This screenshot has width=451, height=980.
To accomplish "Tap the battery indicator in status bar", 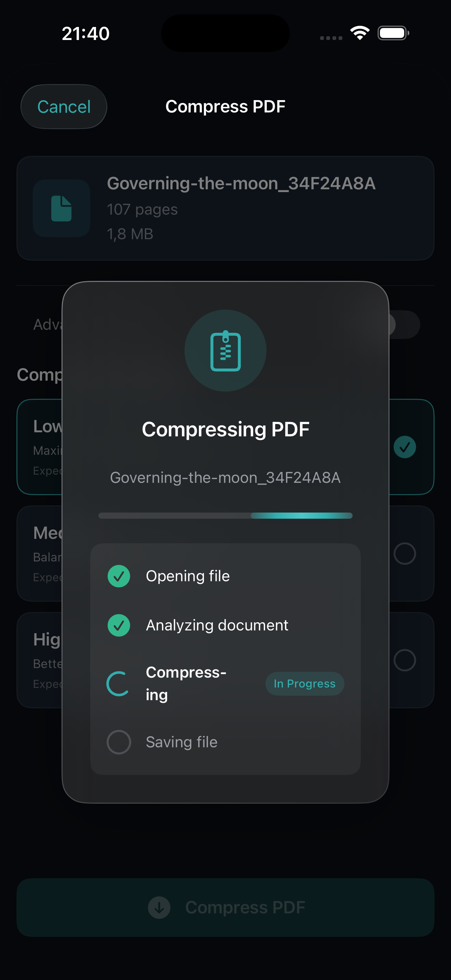I will 393,33.
